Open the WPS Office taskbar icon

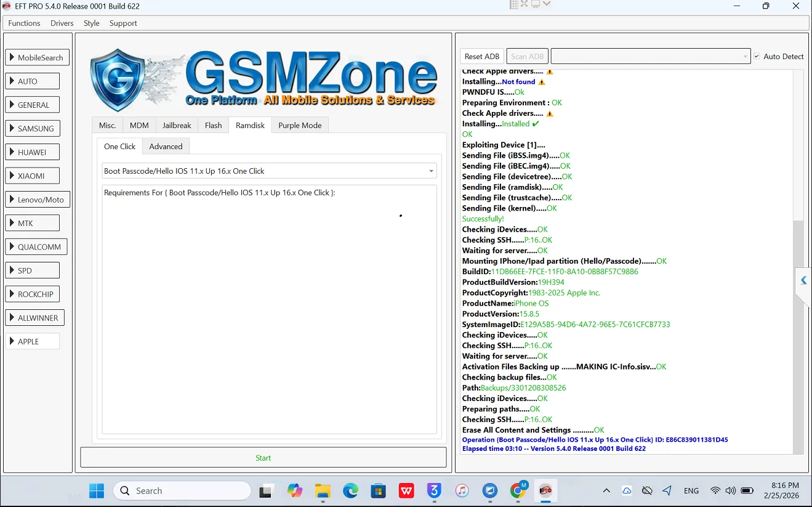(x=406, y=490)
